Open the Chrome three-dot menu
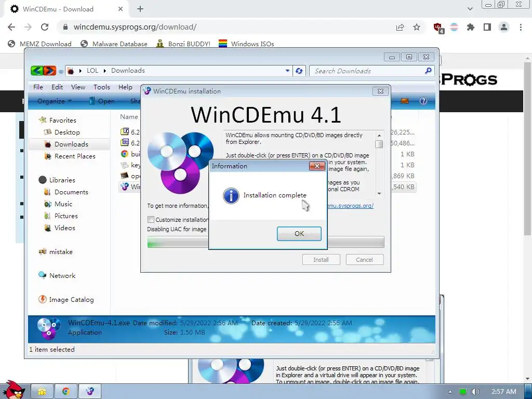This screenshot has height=399, width=532. tap(521, 27)
